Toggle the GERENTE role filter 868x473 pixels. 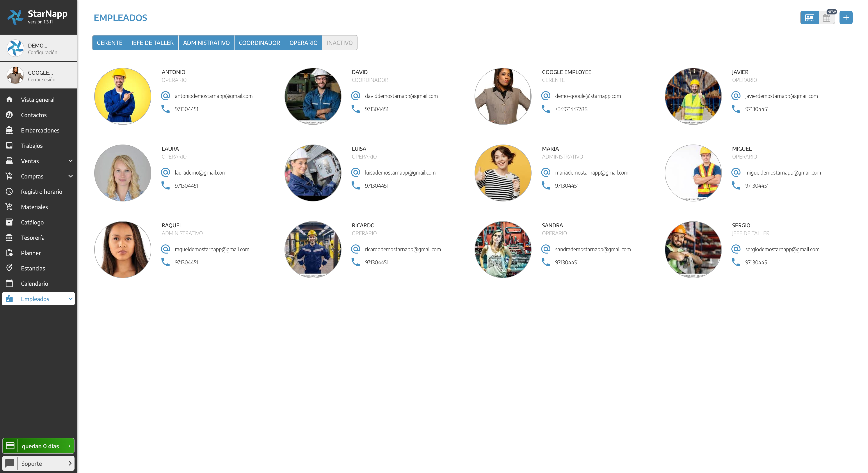[110, 43]
